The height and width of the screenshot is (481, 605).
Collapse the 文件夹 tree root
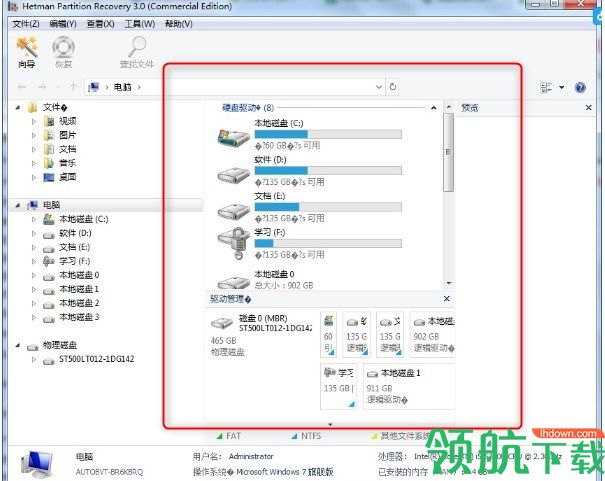[x=18, y=108]
